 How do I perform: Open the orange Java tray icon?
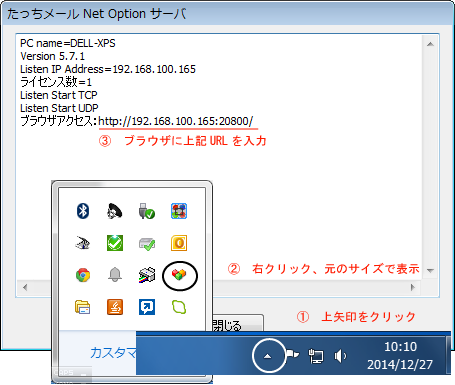point(115,307)
